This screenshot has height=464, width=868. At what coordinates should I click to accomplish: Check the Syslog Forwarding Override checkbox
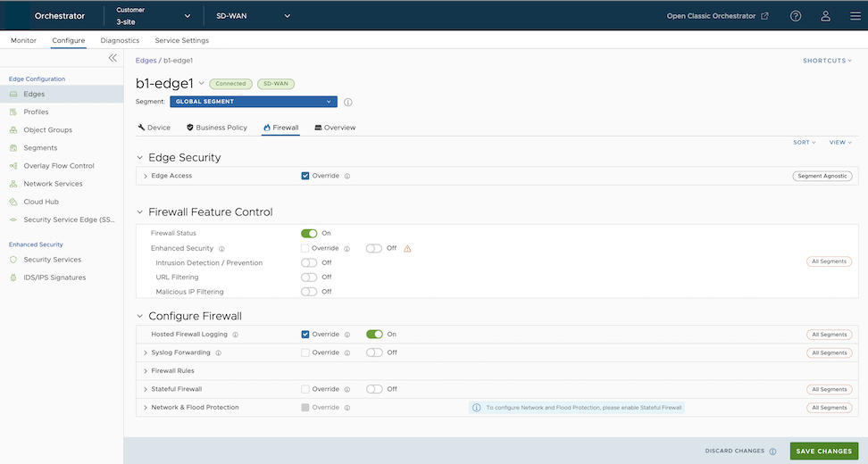(x=305, y=352)
